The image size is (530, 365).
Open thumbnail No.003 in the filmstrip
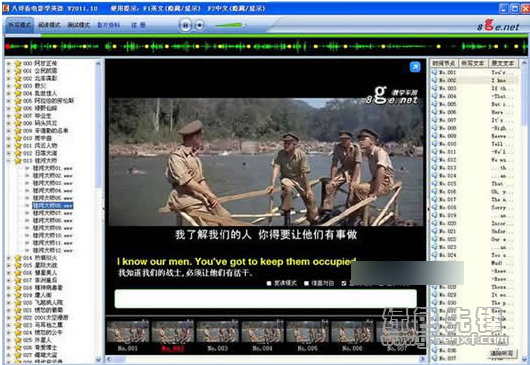[x=217, y=332]
